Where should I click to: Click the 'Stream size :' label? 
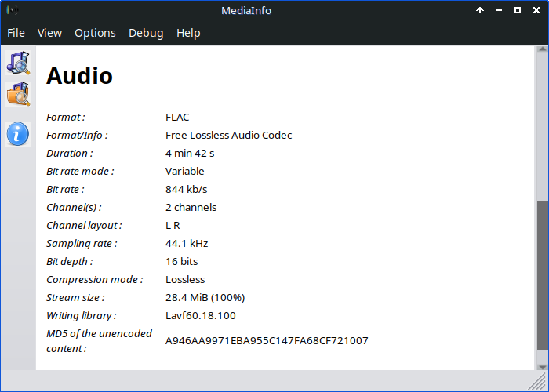point(75,297)
